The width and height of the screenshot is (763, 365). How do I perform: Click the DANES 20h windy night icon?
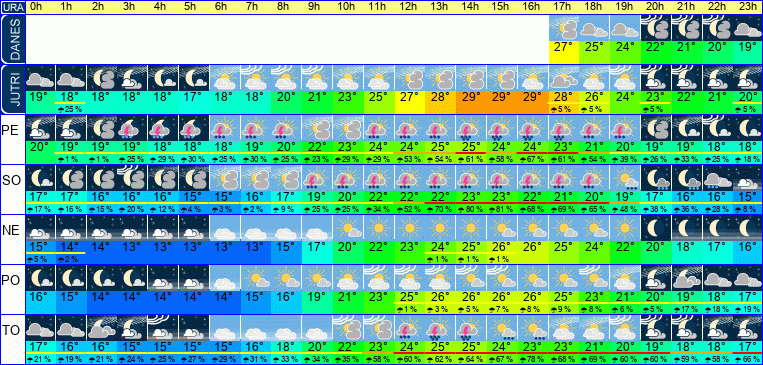point(656,28)
